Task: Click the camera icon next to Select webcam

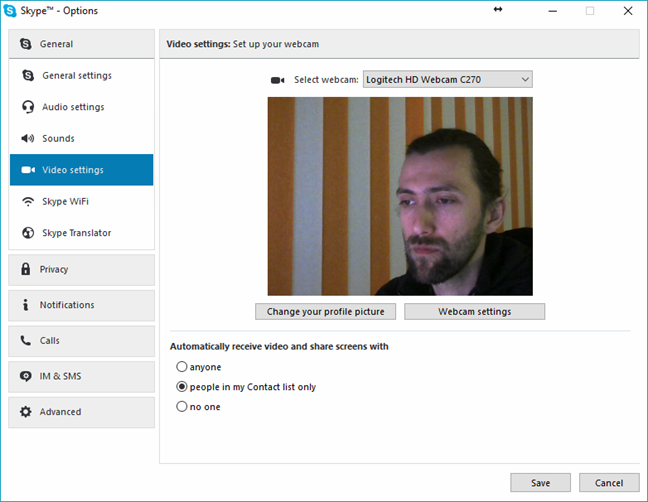Action: tap(277, 80)
